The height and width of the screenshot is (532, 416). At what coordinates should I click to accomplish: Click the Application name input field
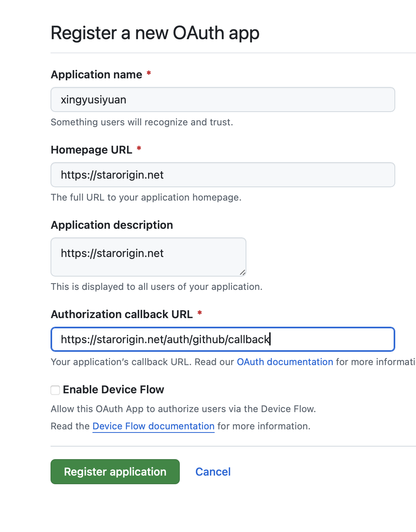[x=222, y=100]
